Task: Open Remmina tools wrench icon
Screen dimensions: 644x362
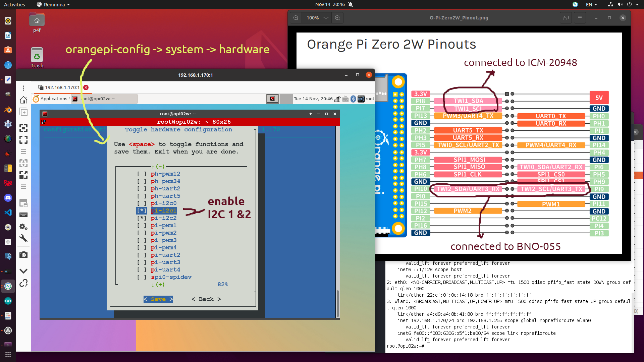Action: tap(23, 239)
